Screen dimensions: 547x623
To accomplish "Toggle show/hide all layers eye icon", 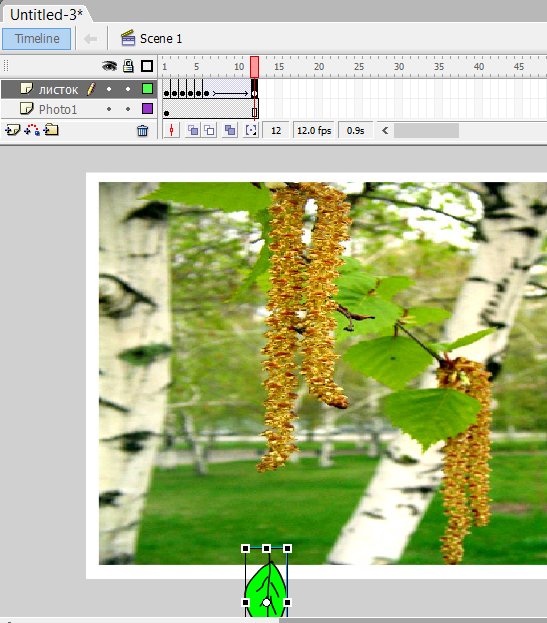I will (x=109, y=66).
